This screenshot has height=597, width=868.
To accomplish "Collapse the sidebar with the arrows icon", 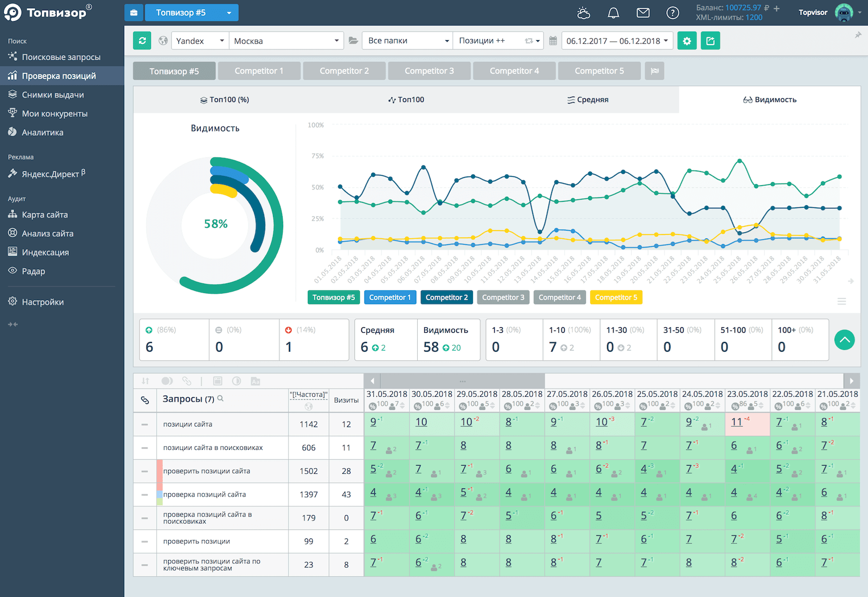I will coord(13,324).
